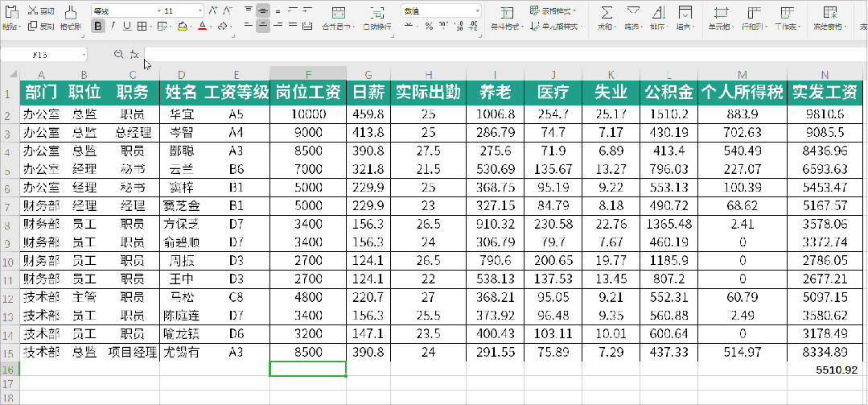Screen dimensions: 868x405
Task: Select header cell 个人所得税
Action: [x=743, y=93]
